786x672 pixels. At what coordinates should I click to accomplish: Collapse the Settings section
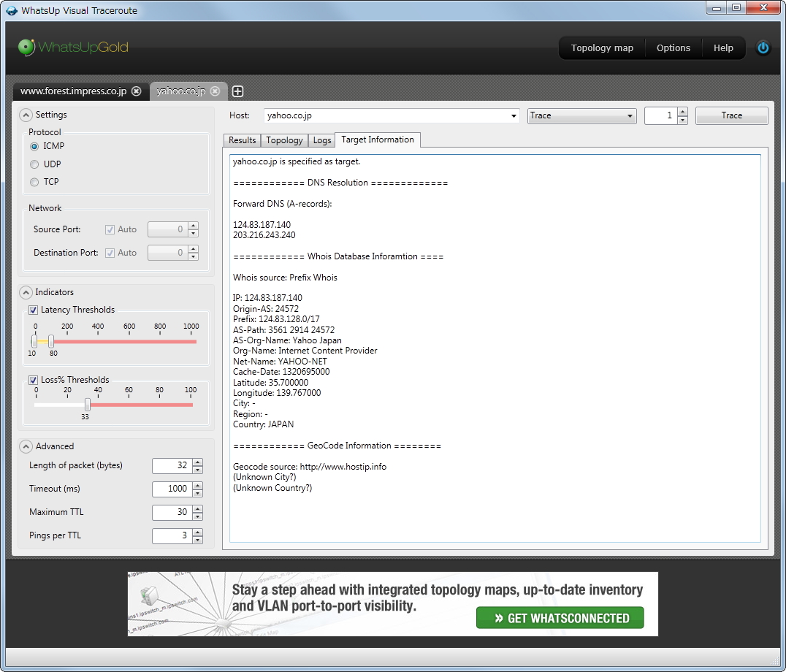coord(26,115)
